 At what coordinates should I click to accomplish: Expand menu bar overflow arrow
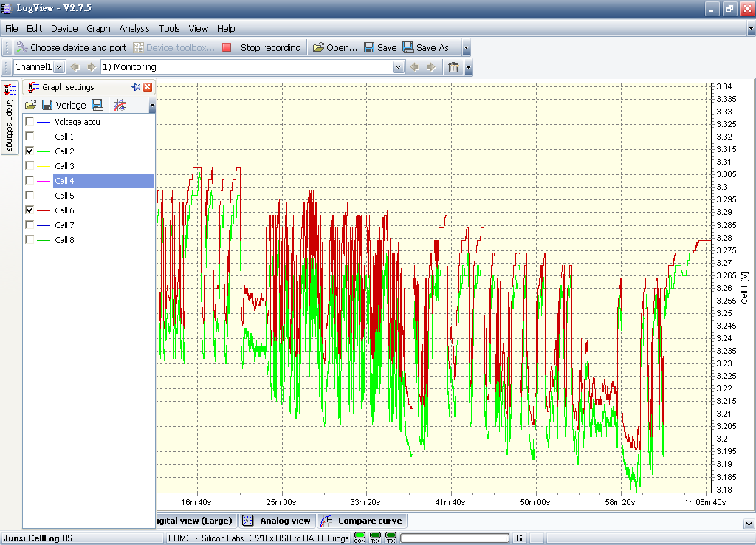(751, 29)
